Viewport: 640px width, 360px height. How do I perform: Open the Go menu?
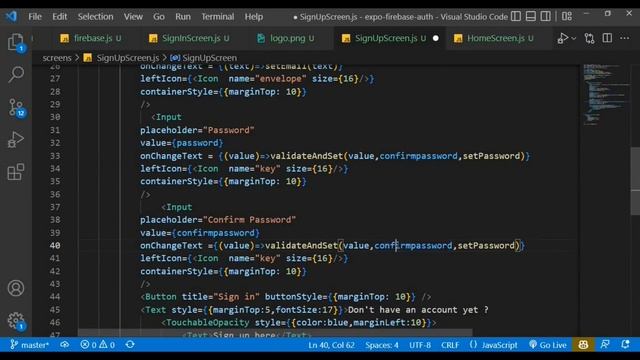pos(158,17)
